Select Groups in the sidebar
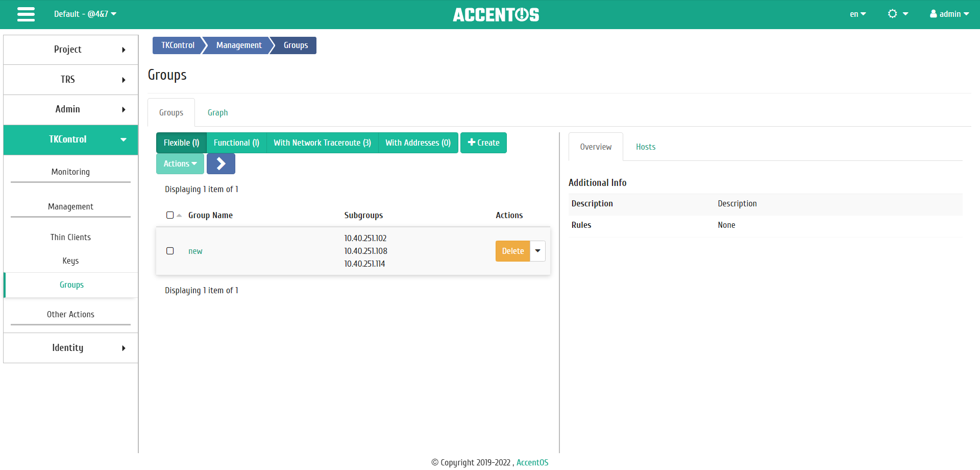The image size is (980, 470). point(71,285)
